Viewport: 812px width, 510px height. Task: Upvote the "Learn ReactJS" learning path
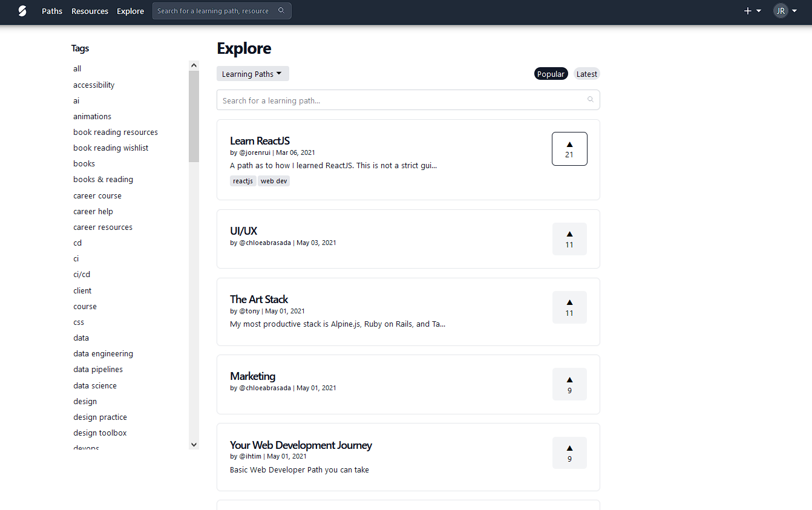pyautogui.click(x=569, y=148)
